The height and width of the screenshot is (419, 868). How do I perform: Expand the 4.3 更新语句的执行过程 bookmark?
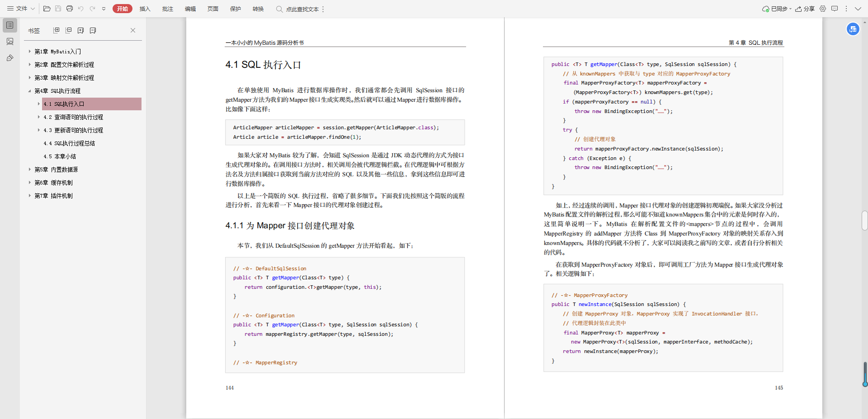click(x=39, y=130)
